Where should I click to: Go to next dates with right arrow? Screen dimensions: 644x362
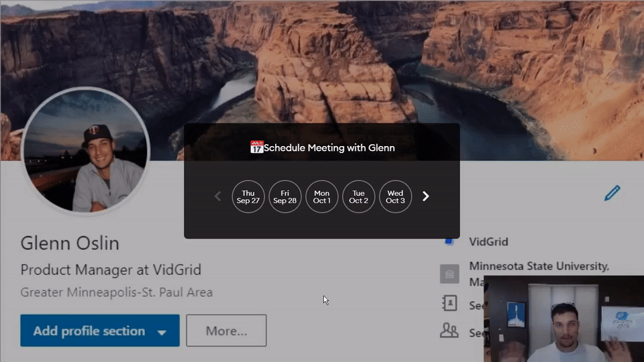(x=425, y=196)
